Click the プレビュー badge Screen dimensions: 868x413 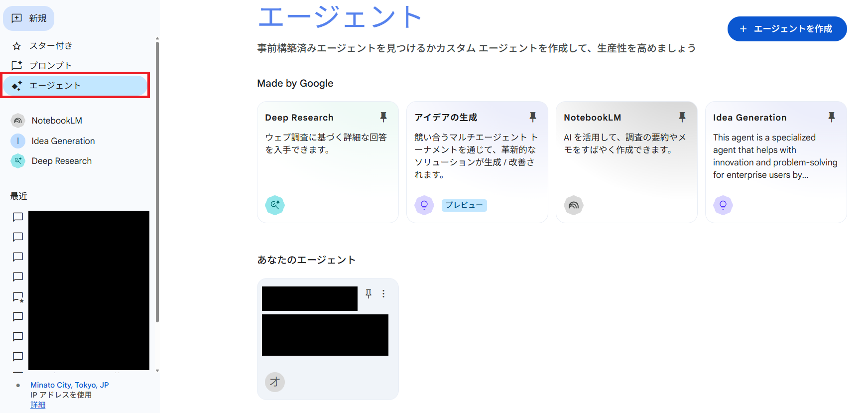point(464,205)
